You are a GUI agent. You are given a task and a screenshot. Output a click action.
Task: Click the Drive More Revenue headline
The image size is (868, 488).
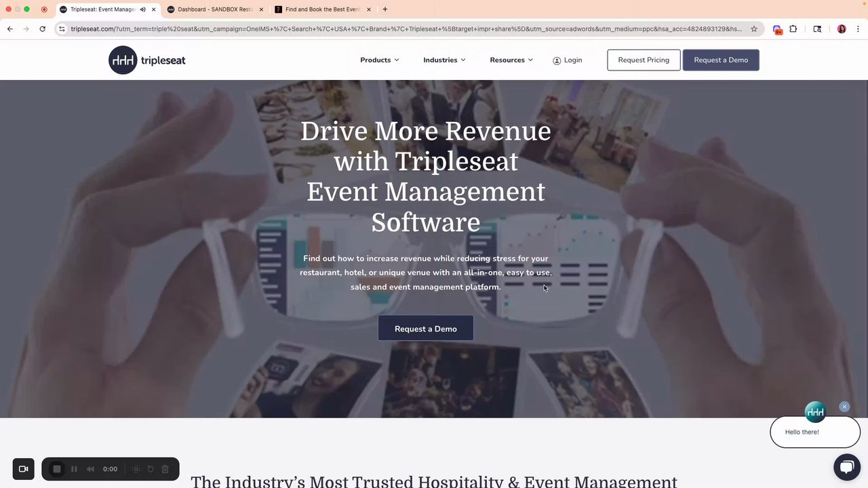tap(426, 176)
